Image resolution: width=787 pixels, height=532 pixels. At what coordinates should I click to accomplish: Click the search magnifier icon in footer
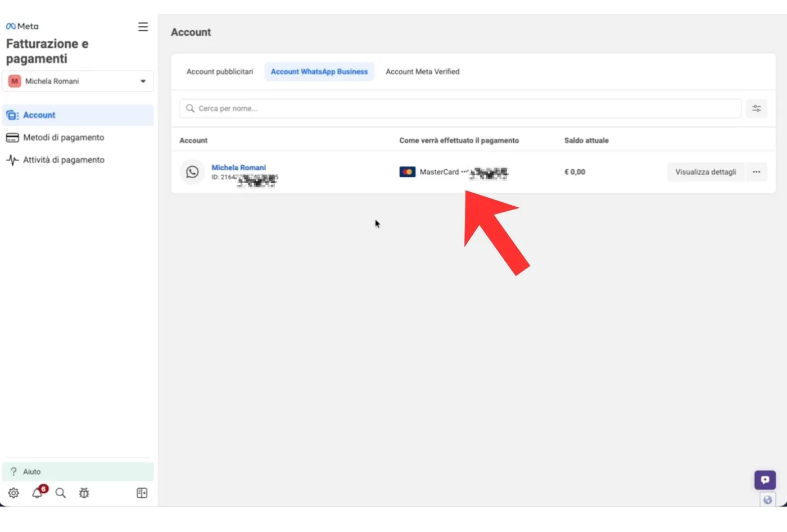tap(61, 493)
